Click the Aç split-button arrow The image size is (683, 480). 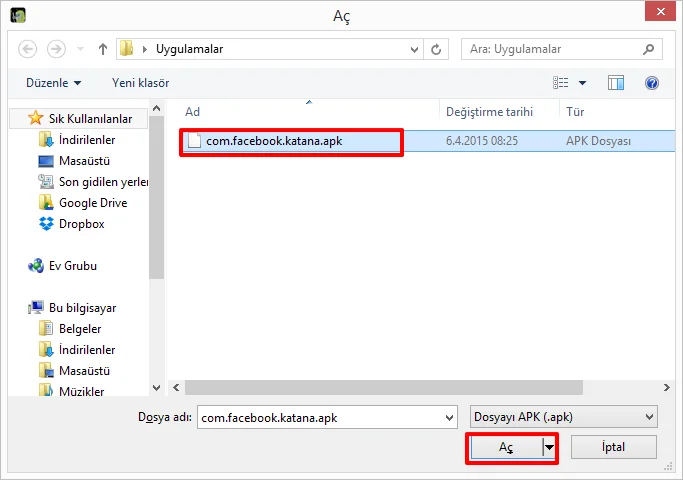click(x=549, y=448)
